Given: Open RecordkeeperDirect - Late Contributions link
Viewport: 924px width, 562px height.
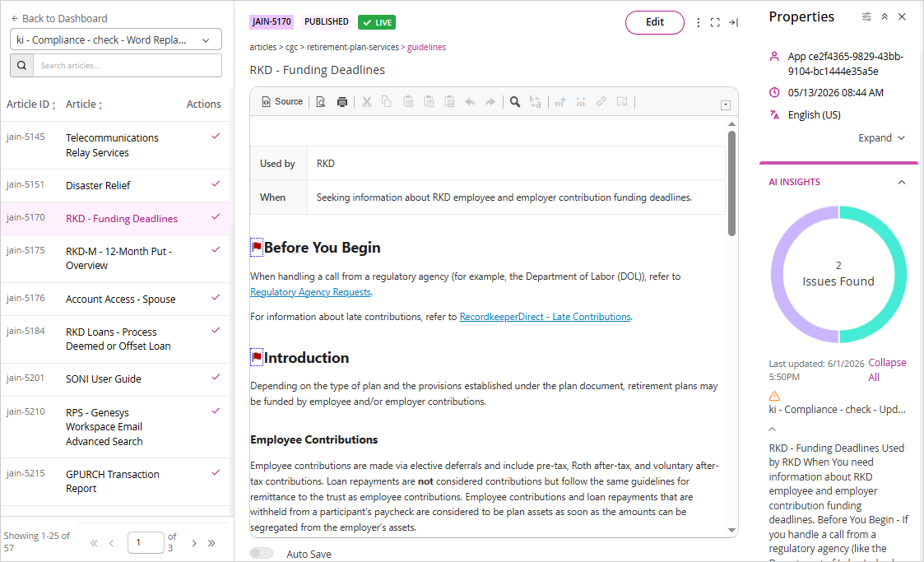Looking at the screenshot, I should pos(545,316).
